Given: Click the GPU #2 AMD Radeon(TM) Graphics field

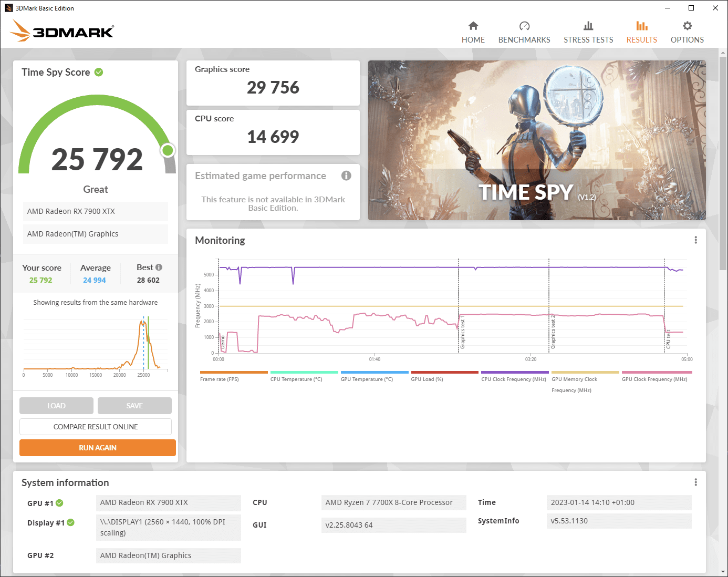Looking at the screenshot, I should 169,555.
